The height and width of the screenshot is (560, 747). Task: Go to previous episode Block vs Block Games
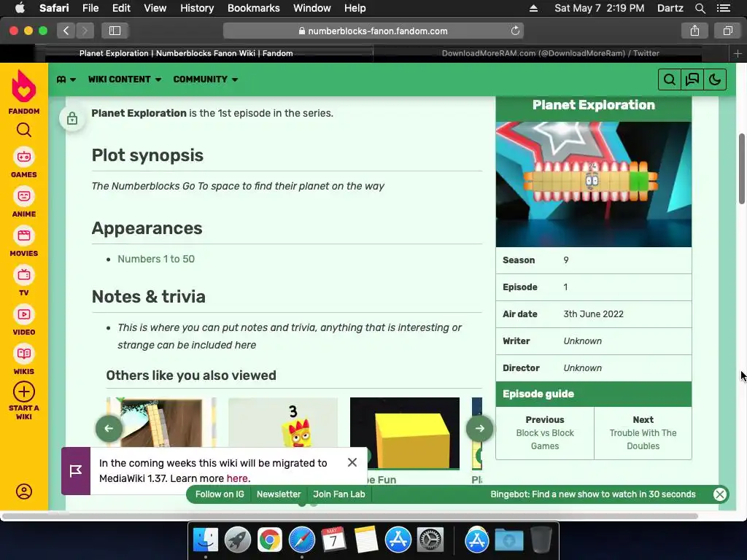coord(545,440)
